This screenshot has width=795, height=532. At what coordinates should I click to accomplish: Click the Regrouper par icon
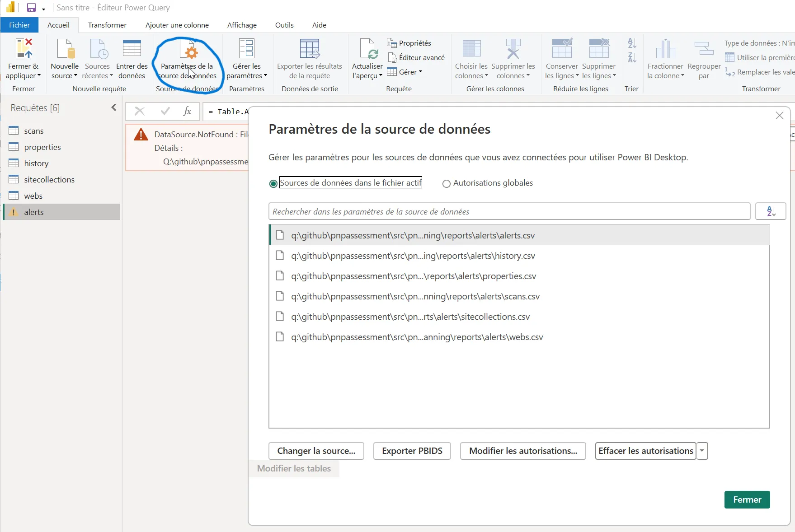703,49
